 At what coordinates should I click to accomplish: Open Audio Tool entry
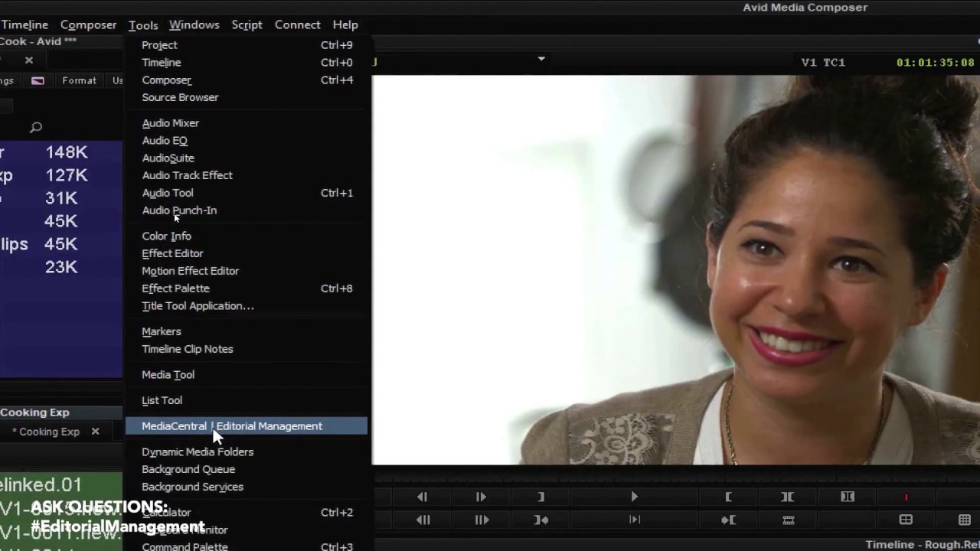(247, 193)
